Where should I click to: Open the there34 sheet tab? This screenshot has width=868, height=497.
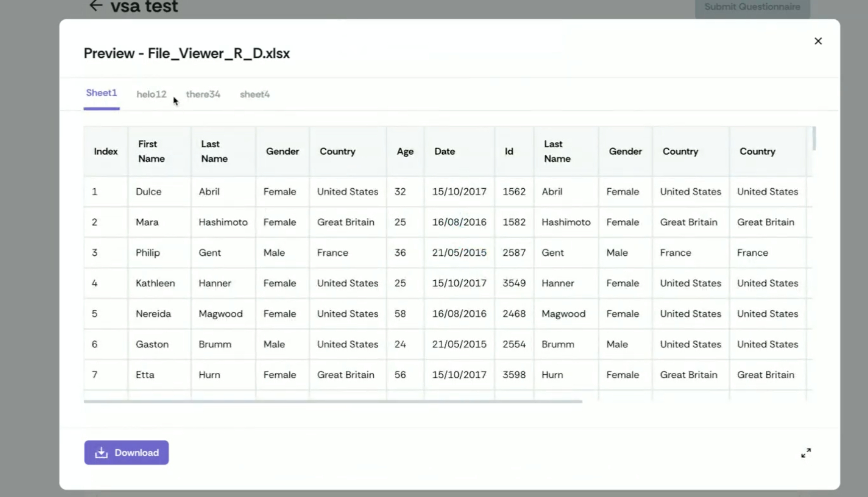point(203,94)
